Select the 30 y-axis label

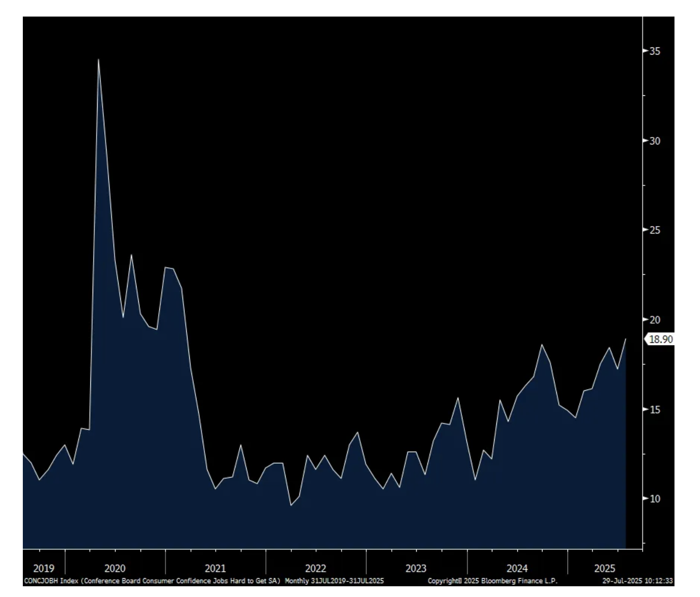click(654, 141)
